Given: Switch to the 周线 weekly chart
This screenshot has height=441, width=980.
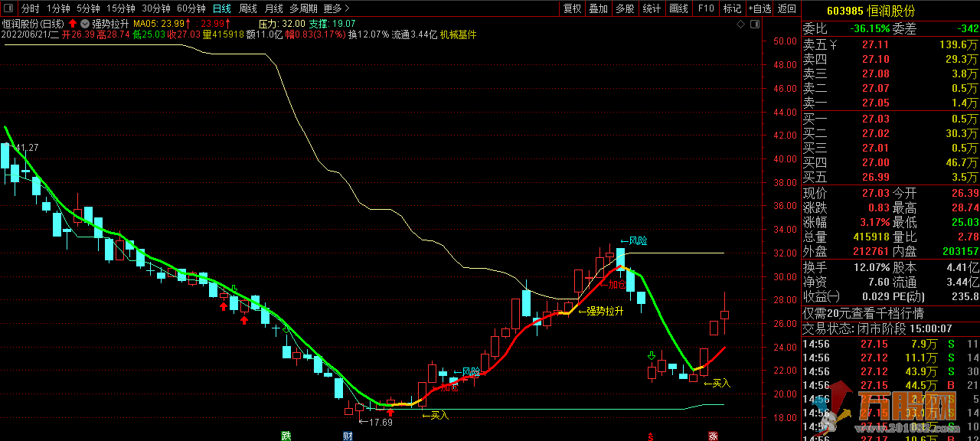Looking at the screenshot, I should point(248,8).
